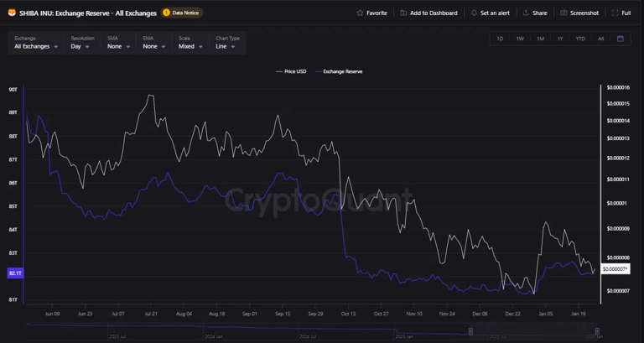
Task: Click the 82.1T current reserve label
Action: tap(15, 273)
